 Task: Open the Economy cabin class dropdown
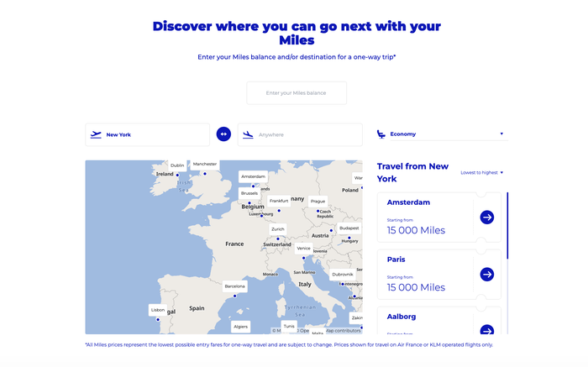[x=446, y=134]
